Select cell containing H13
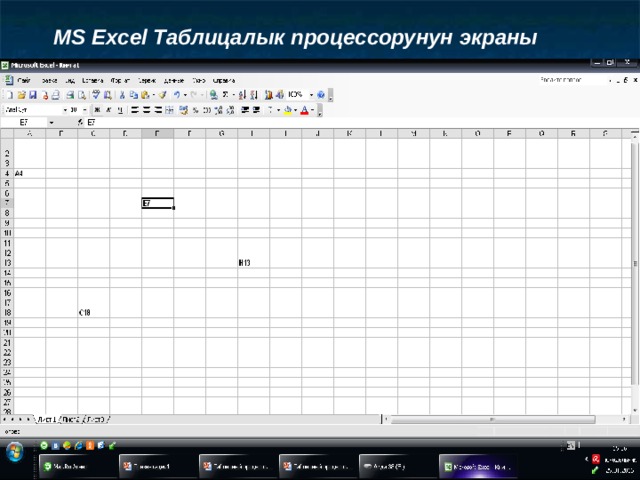 (253, 263)
